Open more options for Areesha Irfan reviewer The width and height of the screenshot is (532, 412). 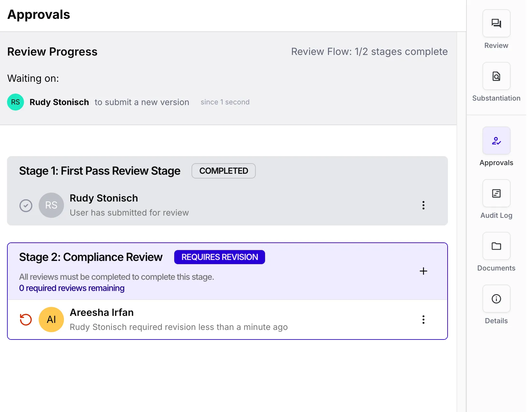pos(423,320)
